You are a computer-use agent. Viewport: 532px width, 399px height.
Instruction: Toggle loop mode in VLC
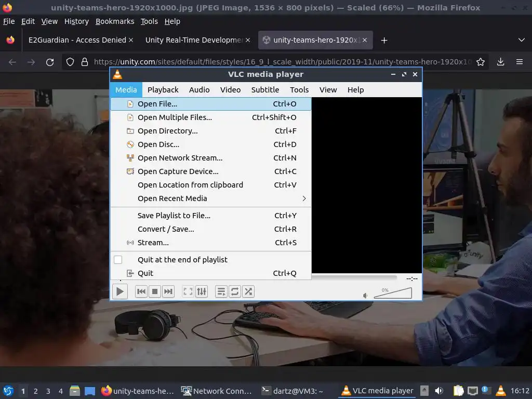(235, 291)
